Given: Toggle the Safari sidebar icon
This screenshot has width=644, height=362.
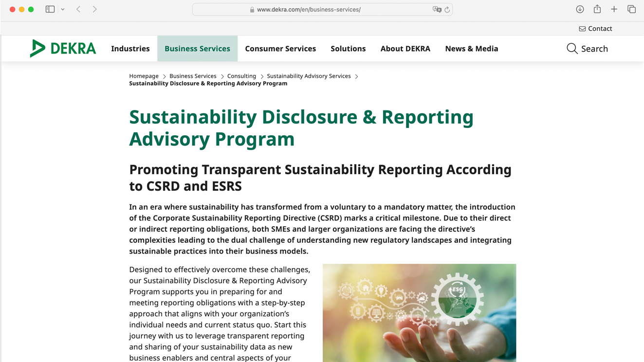Looking at the screenshot, I should coord(50,9).
